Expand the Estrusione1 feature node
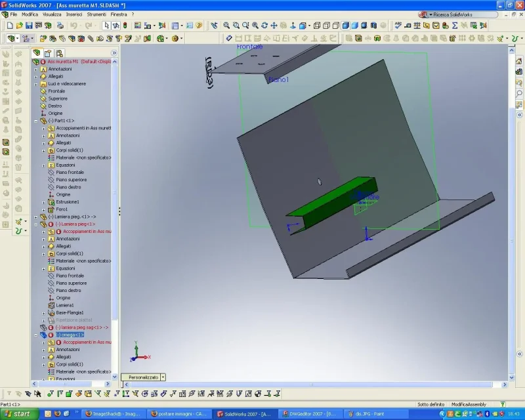The width and height of the screenshot is (525, 420). point(43,202)
